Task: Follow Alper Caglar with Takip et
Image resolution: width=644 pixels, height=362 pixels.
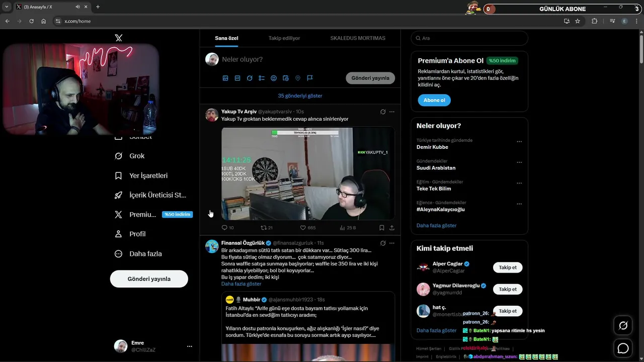Action: [x=508, y=267]
